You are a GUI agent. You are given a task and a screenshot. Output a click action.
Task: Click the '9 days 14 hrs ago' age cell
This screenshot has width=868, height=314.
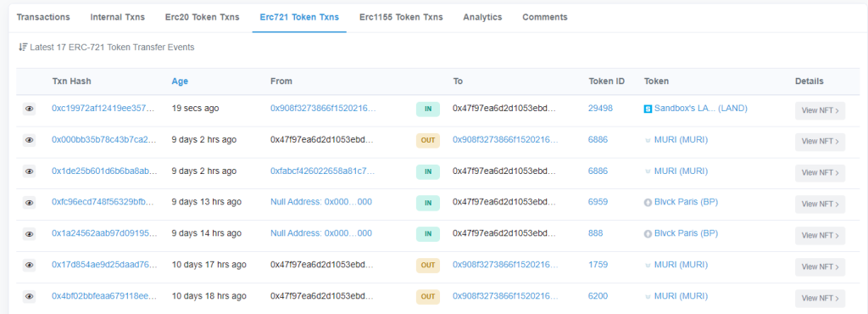click(207, 233)
